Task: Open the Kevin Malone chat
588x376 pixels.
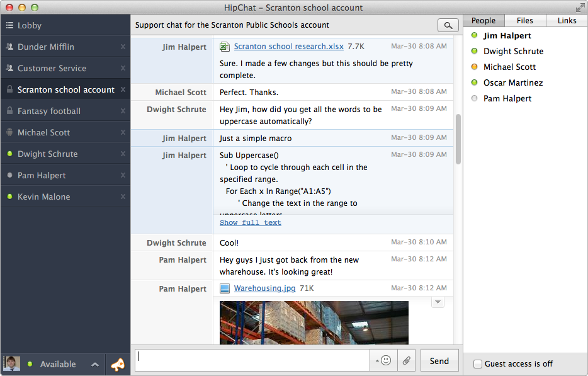Action: (65, 197)
